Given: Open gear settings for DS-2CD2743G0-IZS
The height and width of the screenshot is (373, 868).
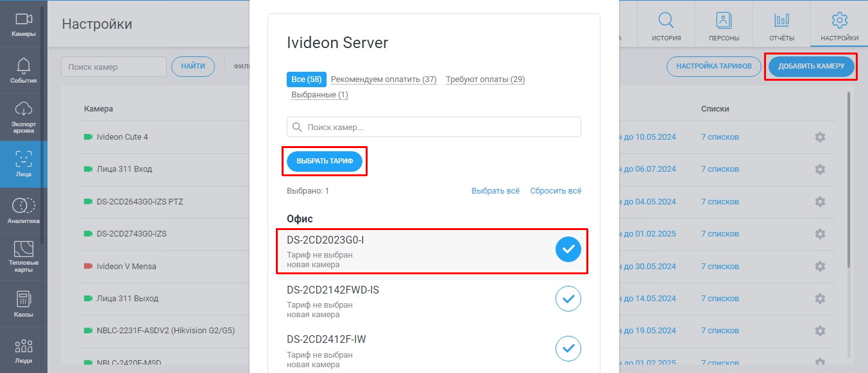Looking at the screenshot, I should pyautogui.click(x=820, y=234).
